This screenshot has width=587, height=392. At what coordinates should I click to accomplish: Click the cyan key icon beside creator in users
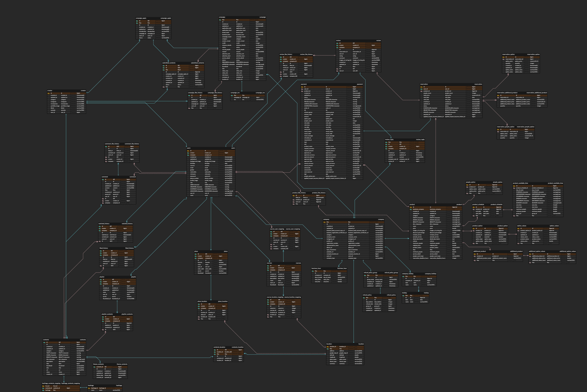coord(188,153)
